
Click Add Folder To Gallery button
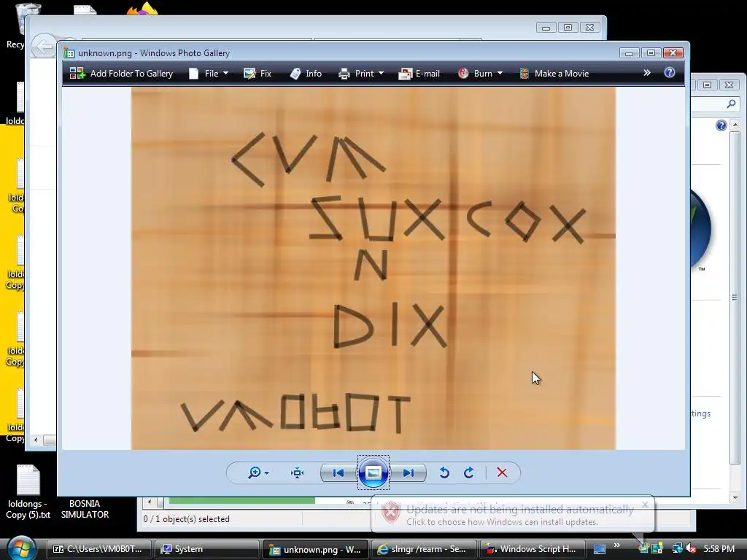coord(122,74)
